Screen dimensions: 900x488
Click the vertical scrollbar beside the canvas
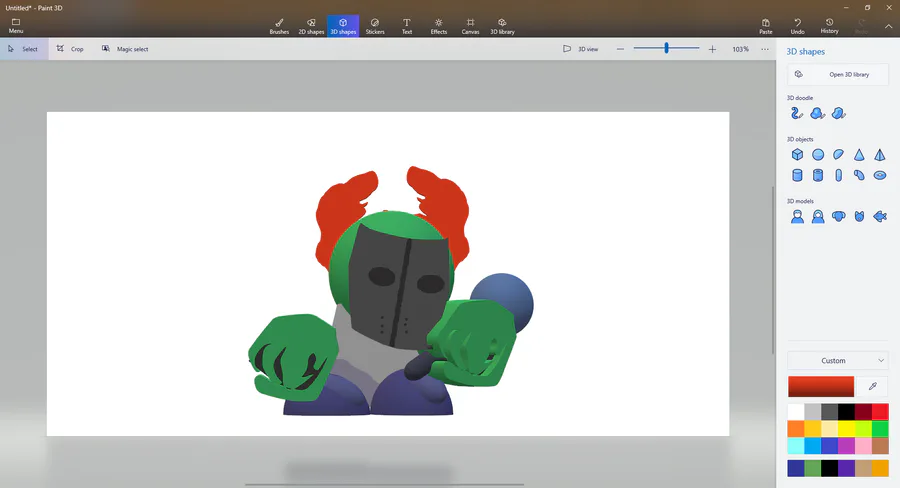pyautogui.click(x=773, y=270)
